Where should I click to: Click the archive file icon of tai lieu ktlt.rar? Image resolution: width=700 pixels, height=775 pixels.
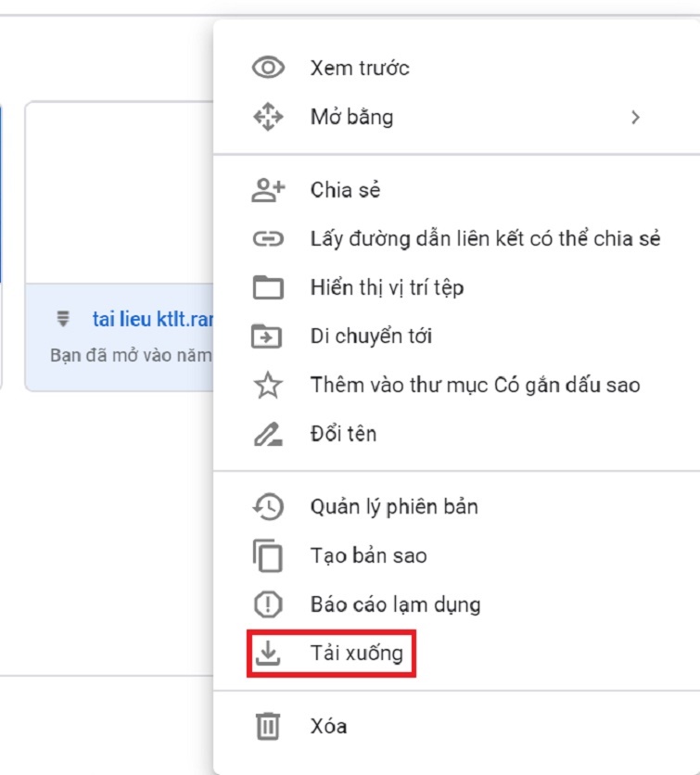(x=63, y=319)
